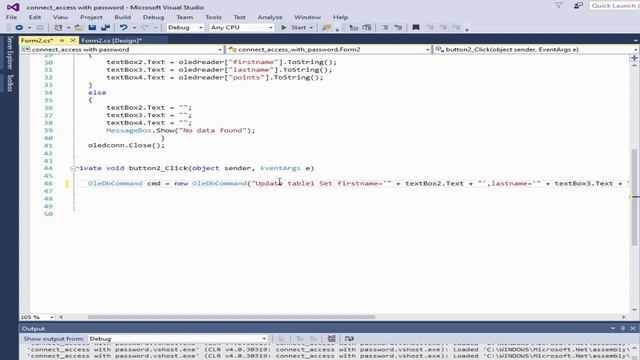Click the OleDbCommand text on line 46
640x360 pixels.
[115, 183]
